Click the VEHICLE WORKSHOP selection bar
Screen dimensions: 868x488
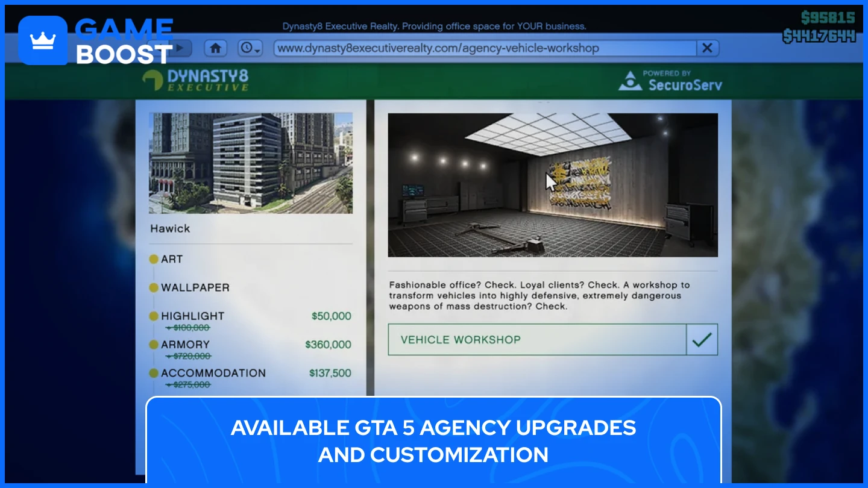[x=536, y=339]
